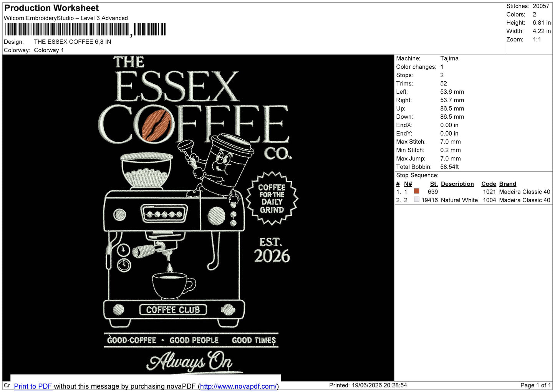Click thread code 1021
This screenshot has height=392, width=555.
point(490,192)
